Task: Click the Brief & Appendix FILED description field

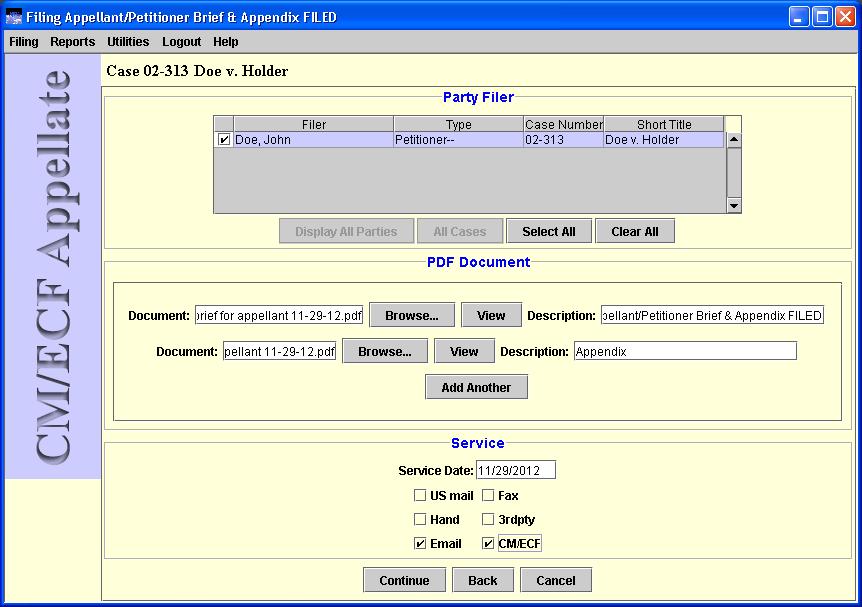Action: click(712, 316)
